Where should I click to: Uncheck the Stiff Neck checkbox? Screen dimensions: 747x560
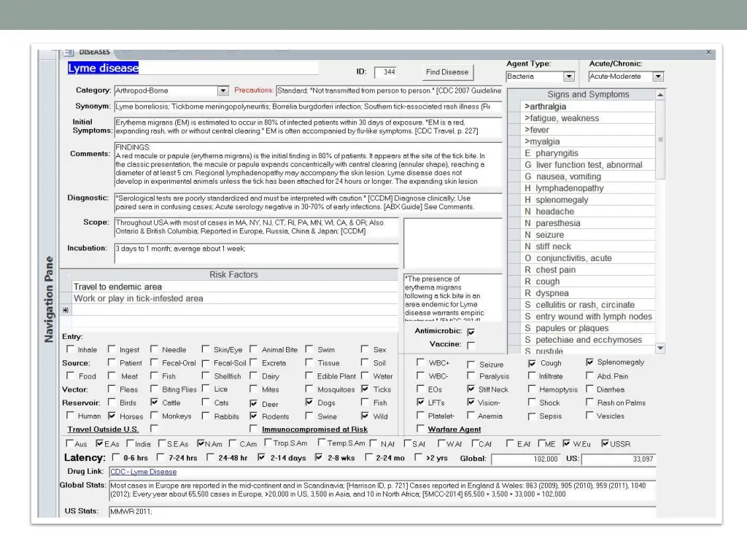(x=471, y=389)
